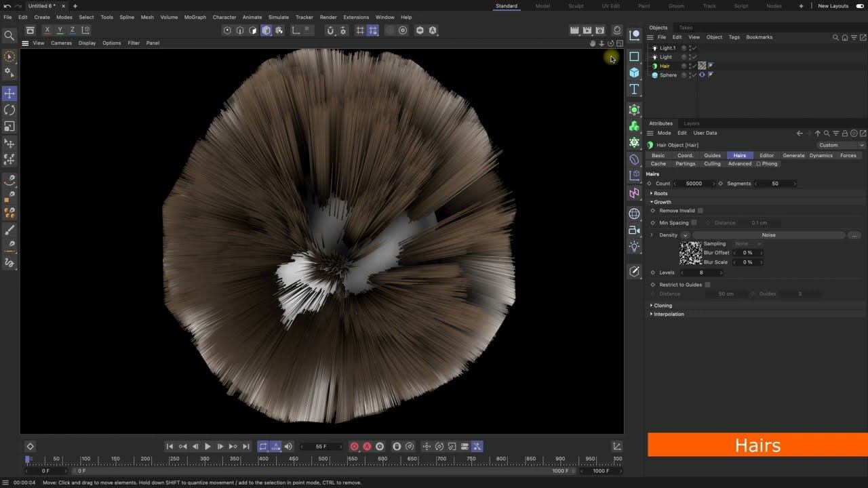Toggle Autokeying button
This screenshot has width=868, height=488.
367,447
